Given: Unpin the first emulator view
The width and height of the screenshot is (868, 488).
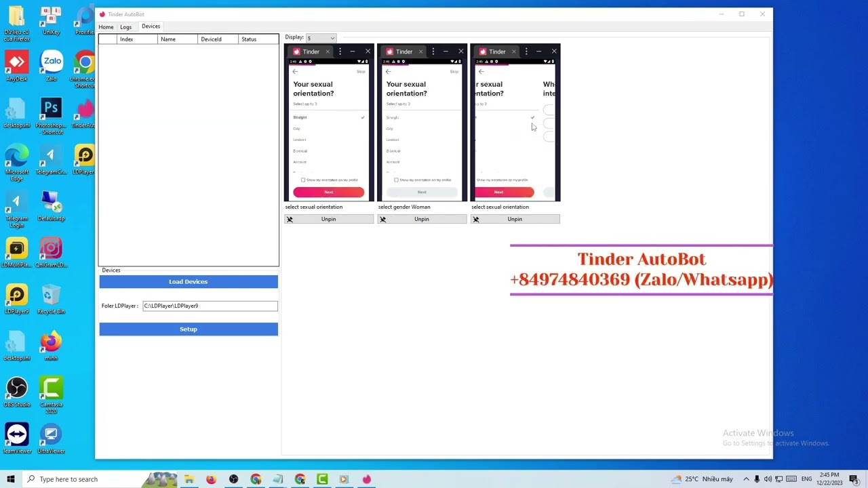Looking at the screenshot, I should [x=329, y=219].
